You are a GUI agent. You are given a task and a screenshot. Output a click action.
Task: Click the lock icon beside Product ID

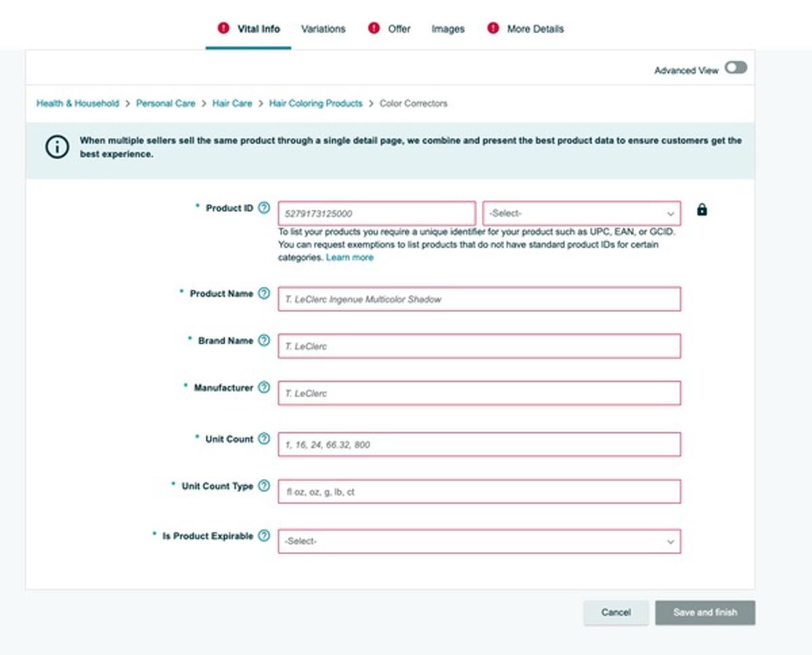pos(702,210)
